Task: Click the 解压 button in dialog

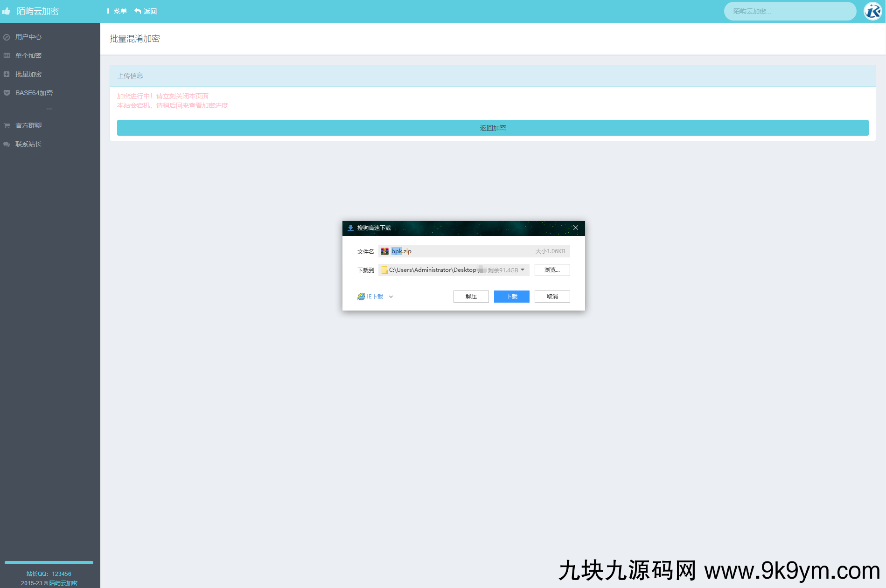Action: pyautogui.click(x=471, y=297)
